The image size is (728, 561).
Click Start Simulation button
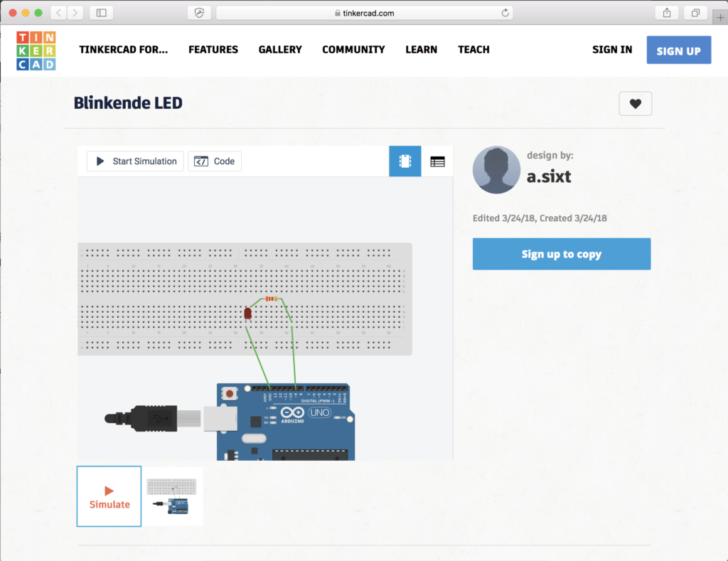pos(136,161)
